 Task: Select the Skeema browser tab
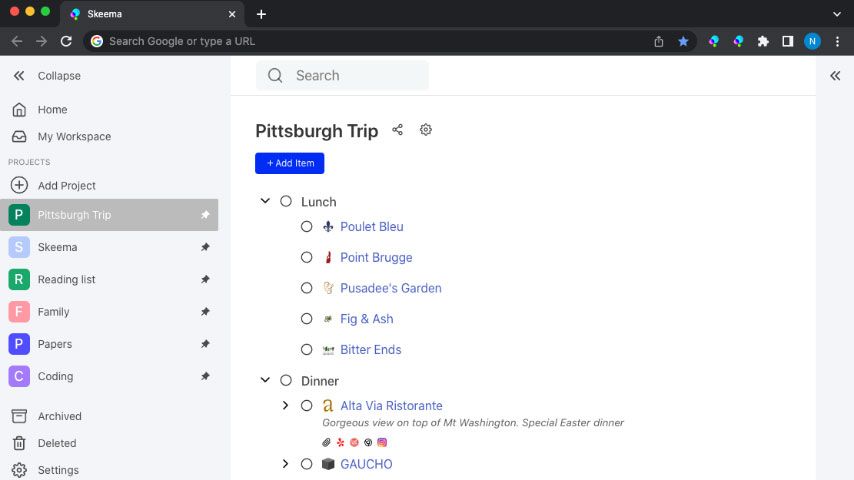[152, 14]
